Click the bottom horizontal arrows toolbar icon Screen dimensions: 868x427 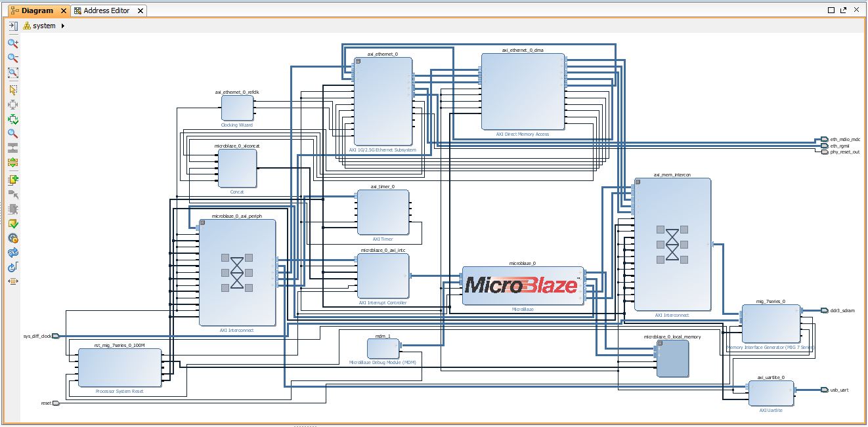click(x=12, y=281)
